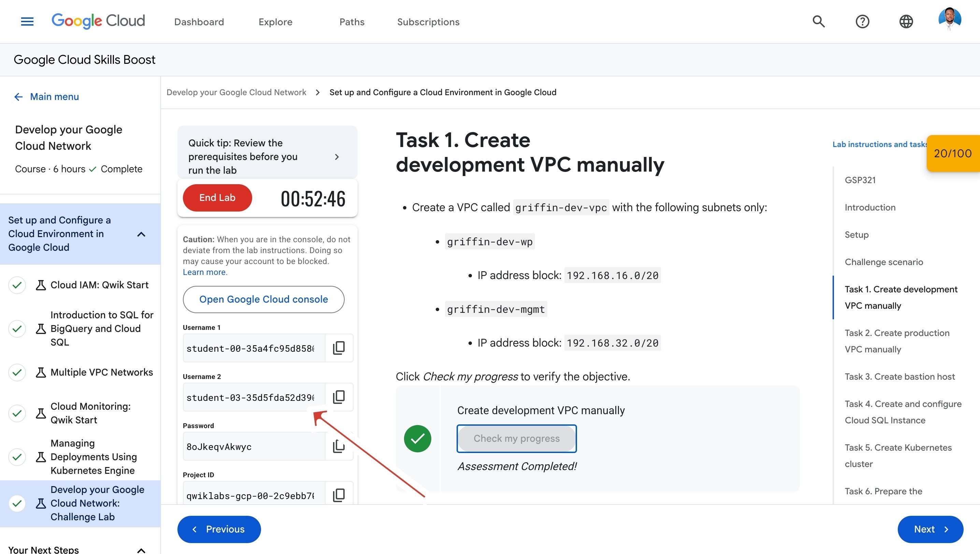The width and height of the screenshot is (980, 554).
Task: Copy Username 1 with its copy icon
Action: click(339, 348)
